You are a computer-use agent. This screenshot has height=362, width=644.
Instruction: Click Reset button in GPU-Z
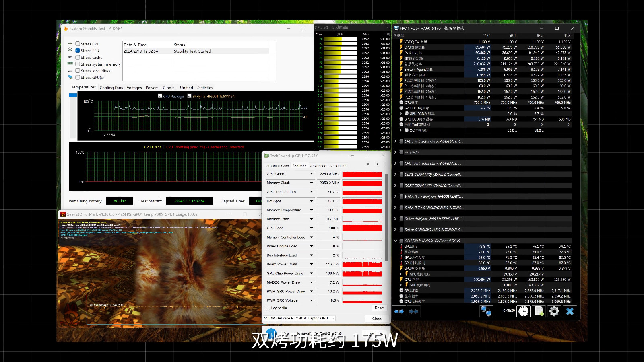(379, 308)
